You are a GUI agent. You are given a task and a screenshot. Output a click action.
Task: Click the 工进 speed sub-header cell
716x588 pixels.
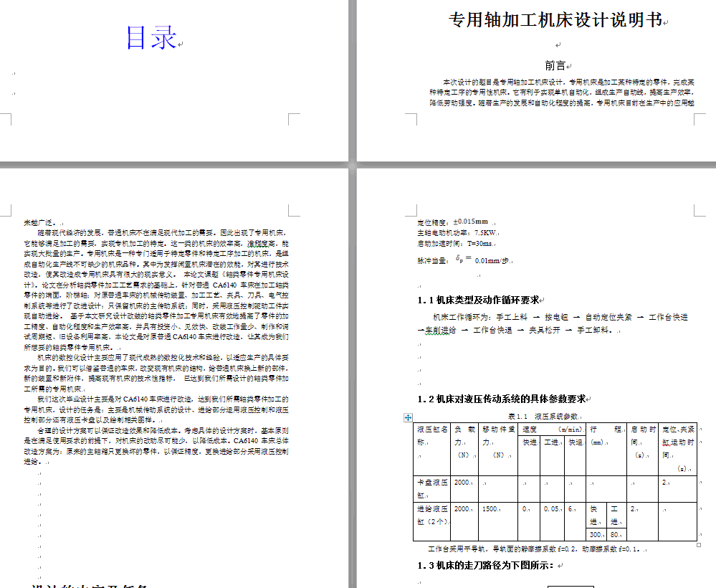[x=552, y=456]
